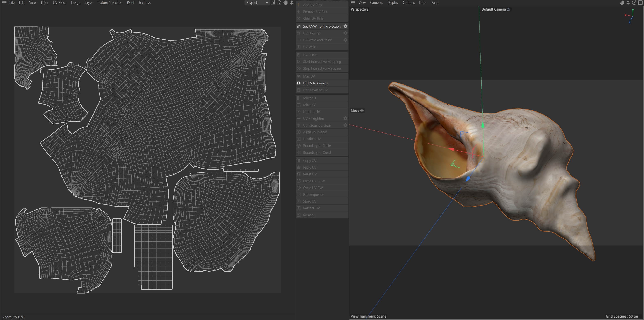Viewport: 644px width, 320px height.
Task: Click the UV editor zoom arrows icon
Action: [291, 2]
